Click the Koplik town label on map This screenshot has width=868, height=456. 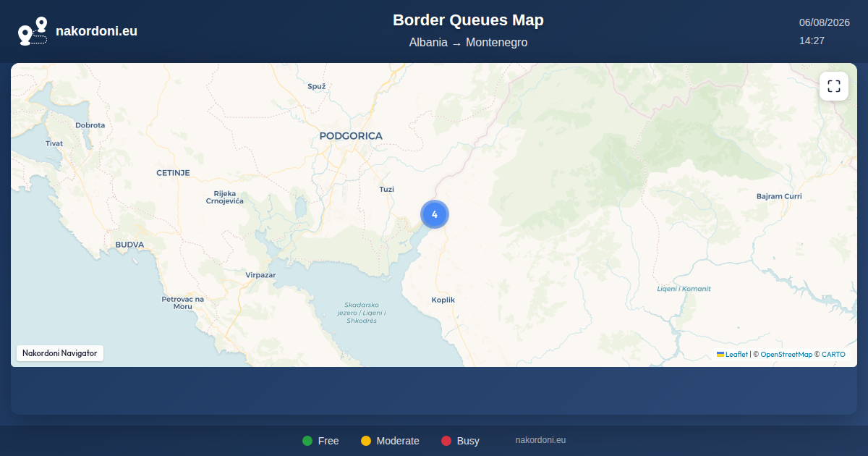point(443,300)
